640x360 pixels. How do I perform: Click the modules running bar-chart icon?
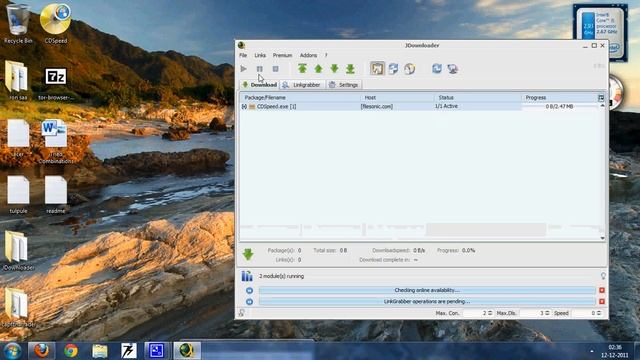pos(247,276)
